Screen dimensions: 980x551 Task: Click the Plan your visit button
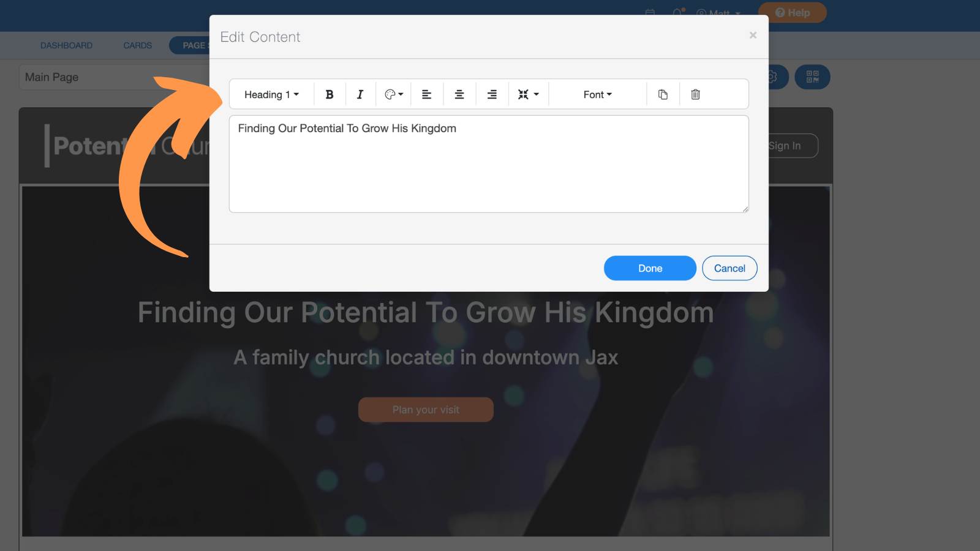coord(426,410)
